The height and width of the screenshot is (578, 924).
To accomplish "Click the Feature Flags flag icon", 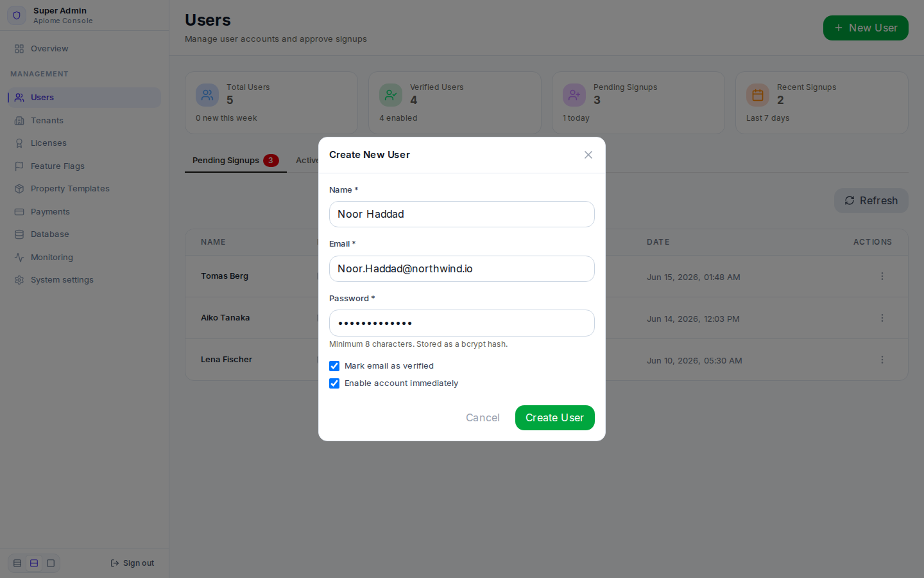I will (x=19, y=166).
